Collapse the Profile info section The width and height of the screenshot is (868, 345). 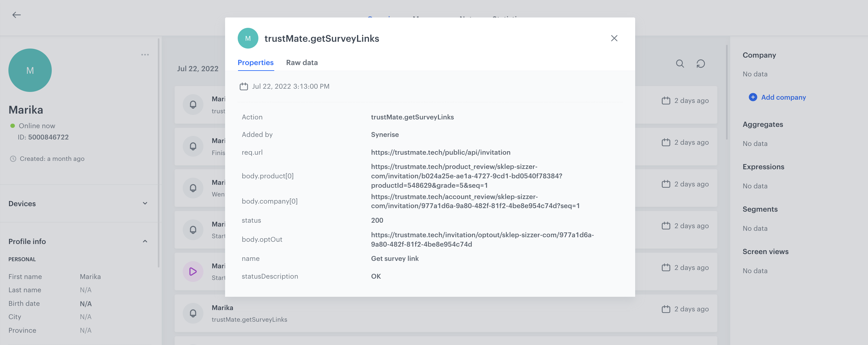145,241
